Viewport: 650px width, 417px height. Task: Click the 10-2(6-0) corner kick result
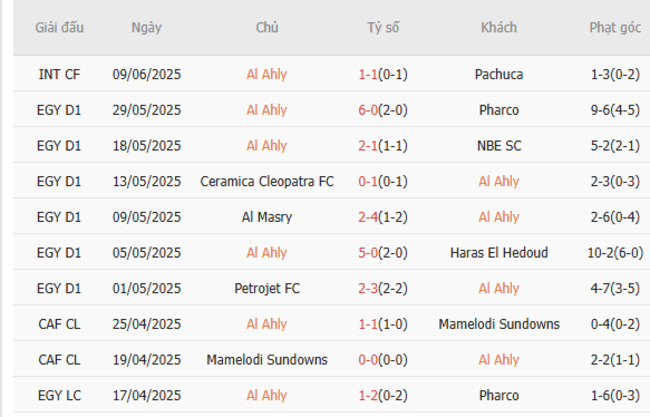coord(614,253)
